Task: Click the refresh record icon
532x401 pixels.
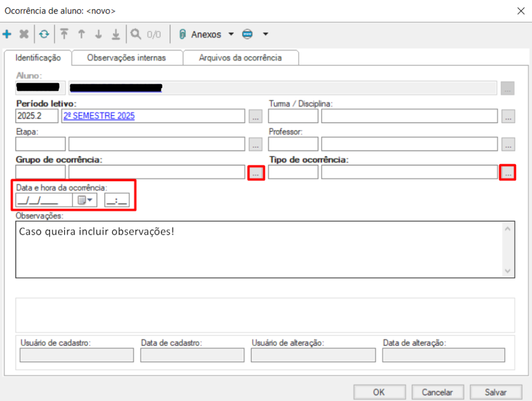Action: [45, 34]
